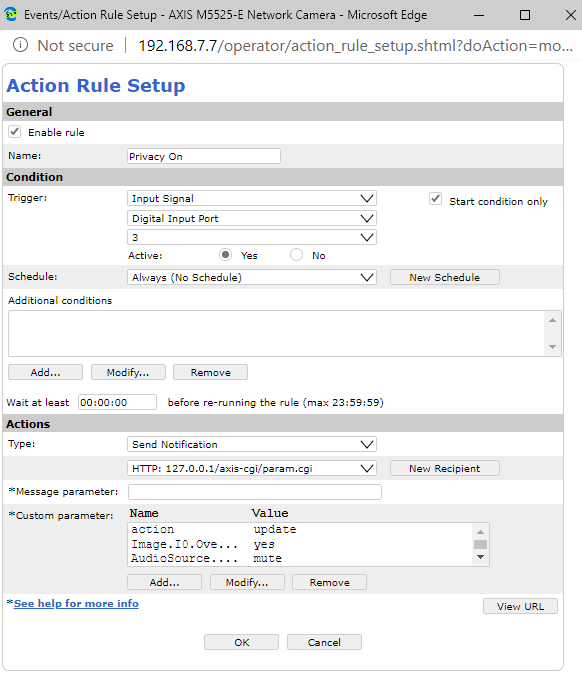582x673 pixels.
Task: Open the Input Signal trigger dropdown
Action: (252, 198)
